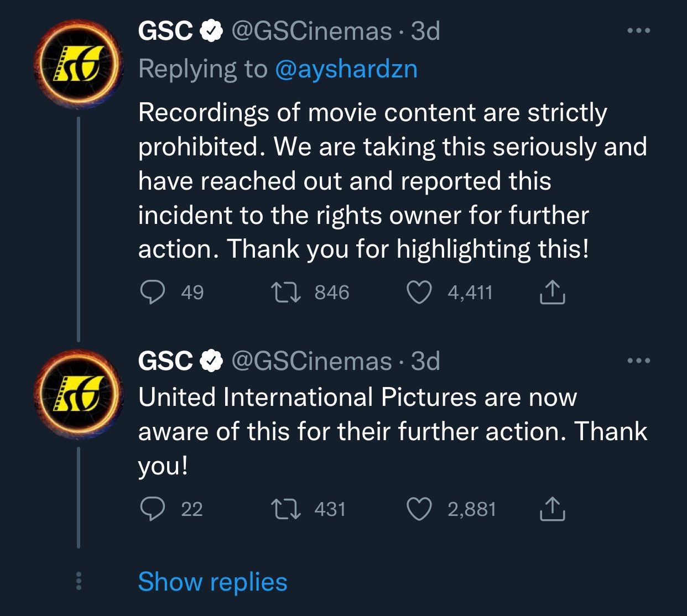The width and height of the screenshot is (687, 616).
Task: Retweet the United International Pictures tweet
Action: coord(285,509)
